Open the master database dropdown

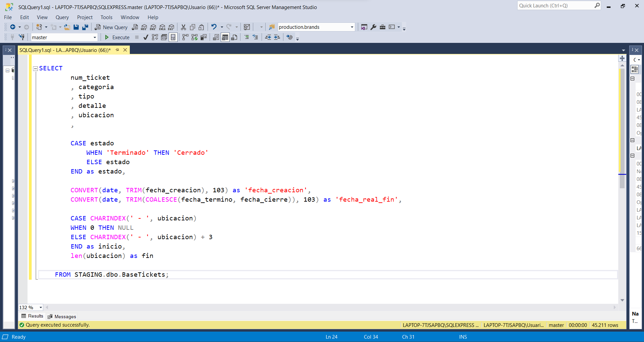pyautogui.click(x=95, y=37)
